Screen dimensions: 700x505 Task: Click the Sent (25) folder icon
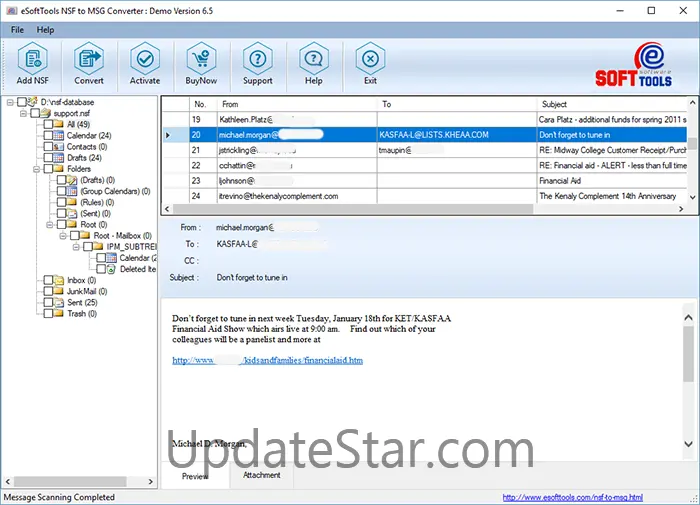pyautogui.click(x=59, y=302)
